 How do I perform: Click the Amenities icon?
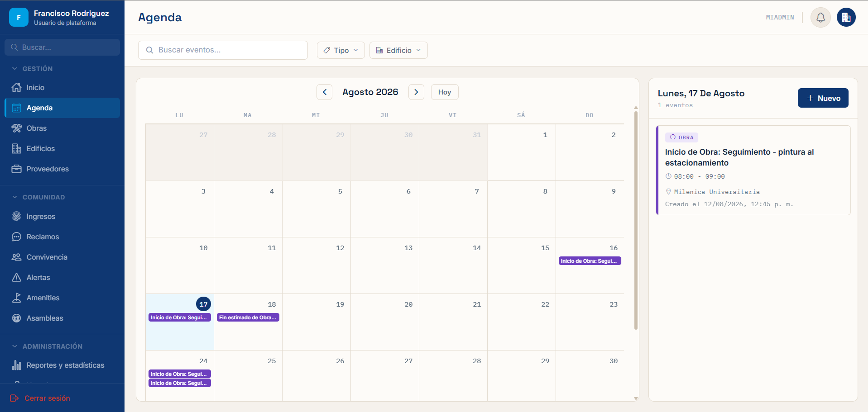coord(17,298)
